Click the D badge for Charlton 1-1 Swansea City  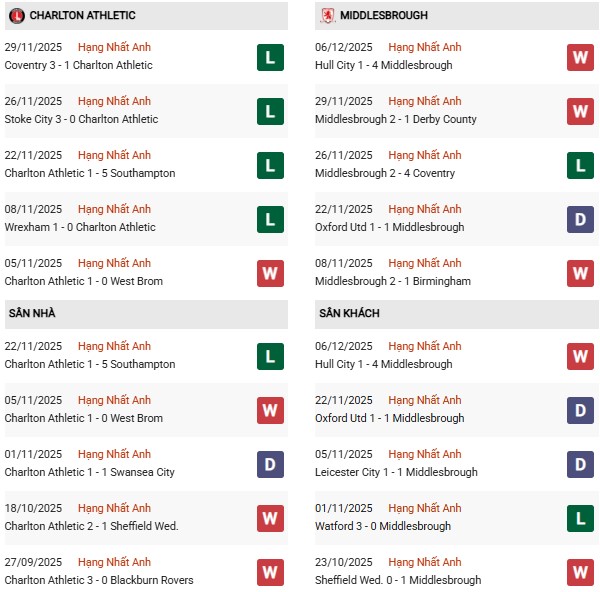[x=270, y=464]
